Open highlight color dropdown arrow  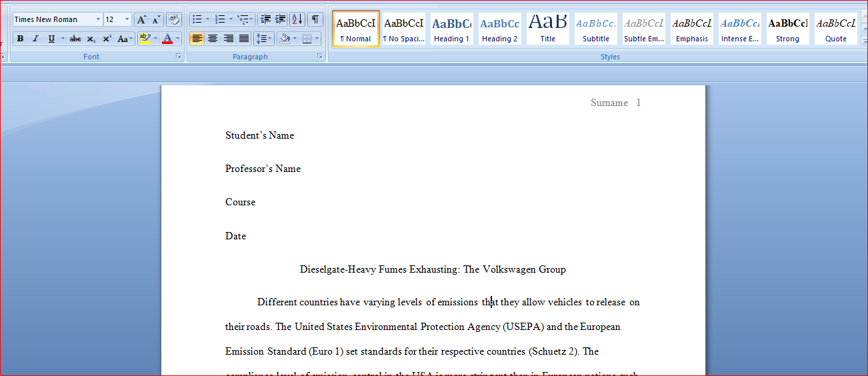[155, 39]
